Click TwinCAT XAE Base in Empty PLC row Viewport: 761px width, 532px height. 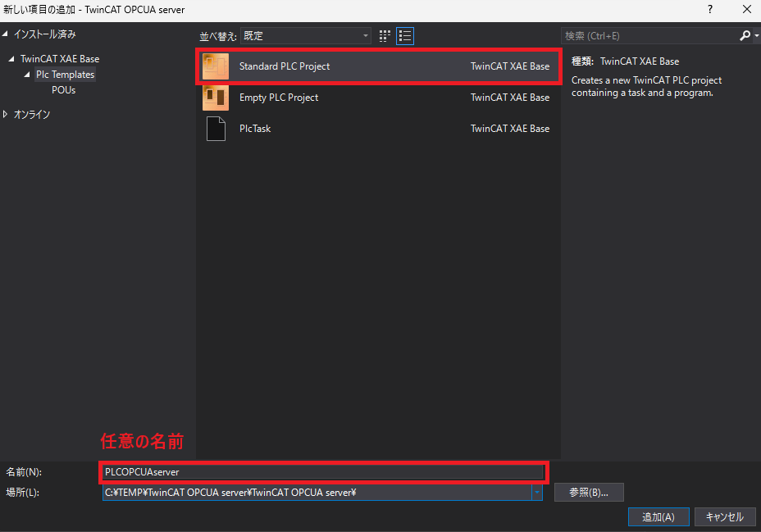(x=510, y=98)
